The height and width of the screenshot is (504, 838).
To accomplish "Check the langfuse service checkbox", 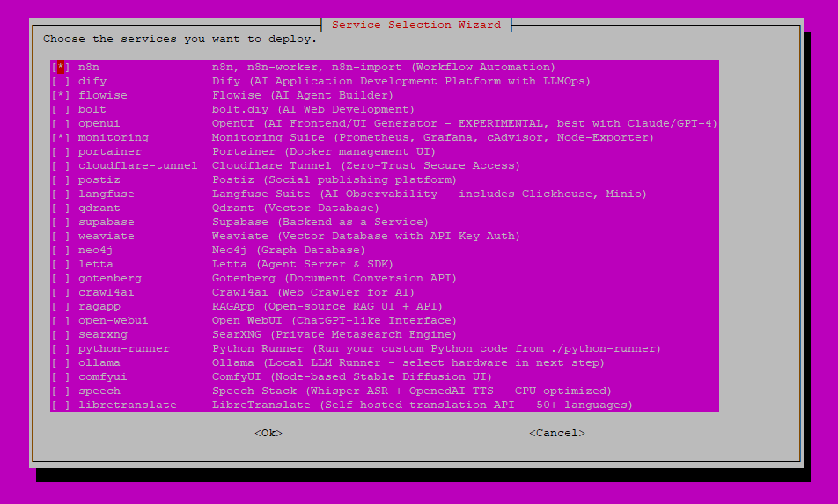I will pyautogui.click(x=61, y=194).
